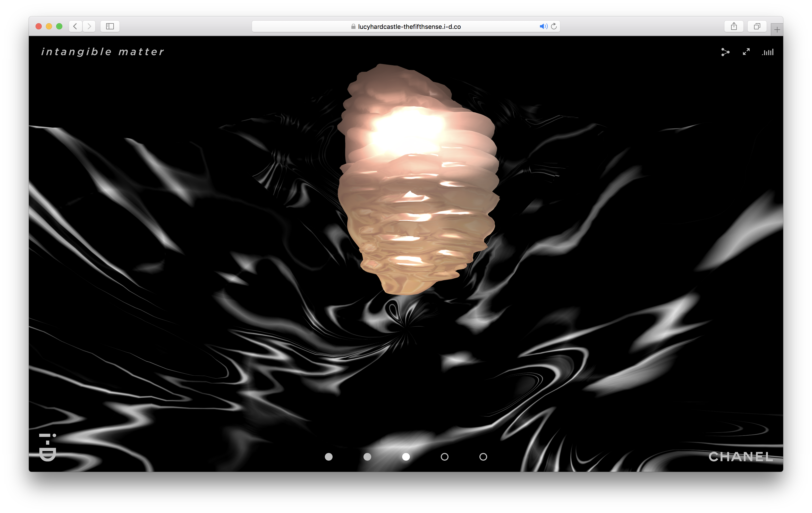The width and height of the screenshot is (812, 513).
Task: Select the second scene navigation dot
Action: coord(367,457)
